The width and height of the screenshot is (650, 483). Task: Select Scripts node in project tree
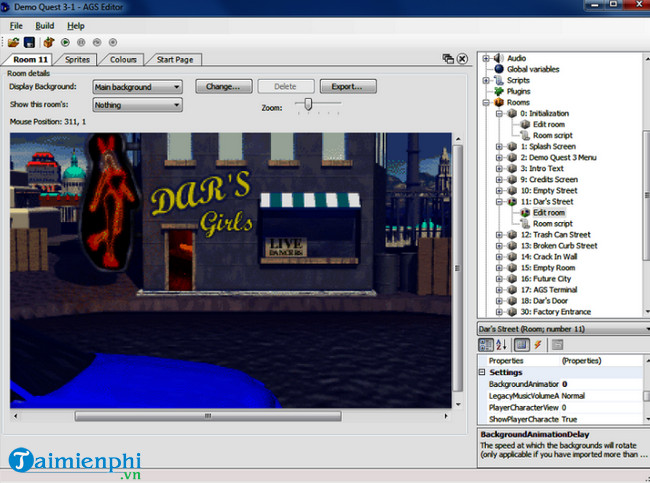pos(518,80)
